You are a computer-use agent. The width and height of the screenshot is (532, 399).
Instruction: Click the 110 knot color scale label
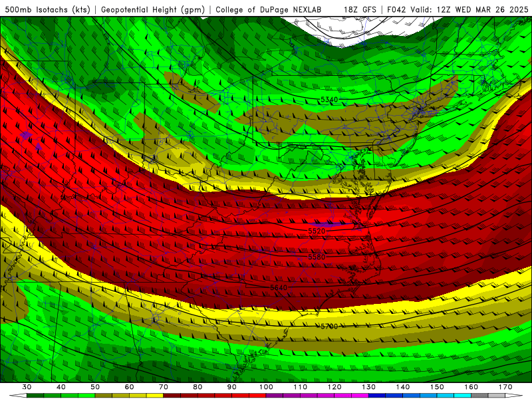coord(301,387)
